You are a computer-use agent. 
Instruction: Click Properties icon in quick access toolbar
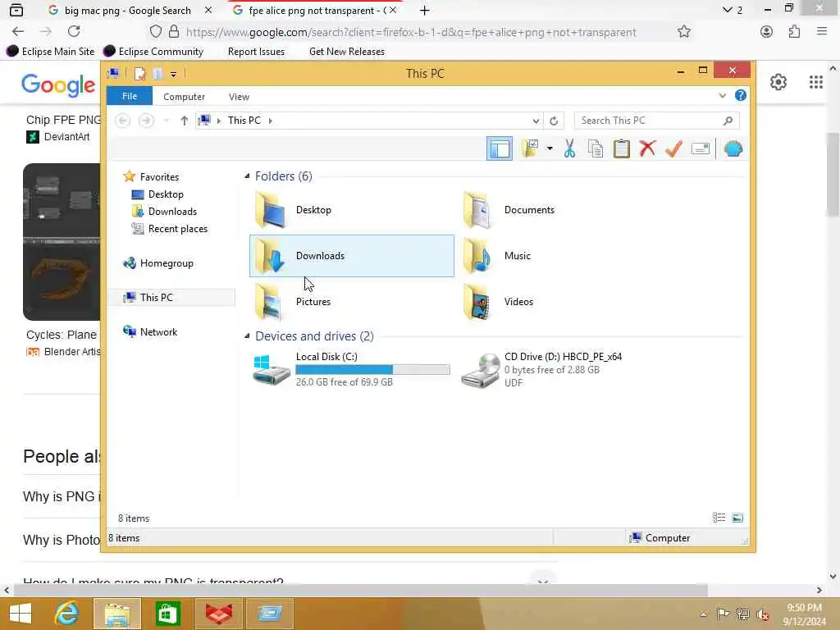click(x=139, y=73)
